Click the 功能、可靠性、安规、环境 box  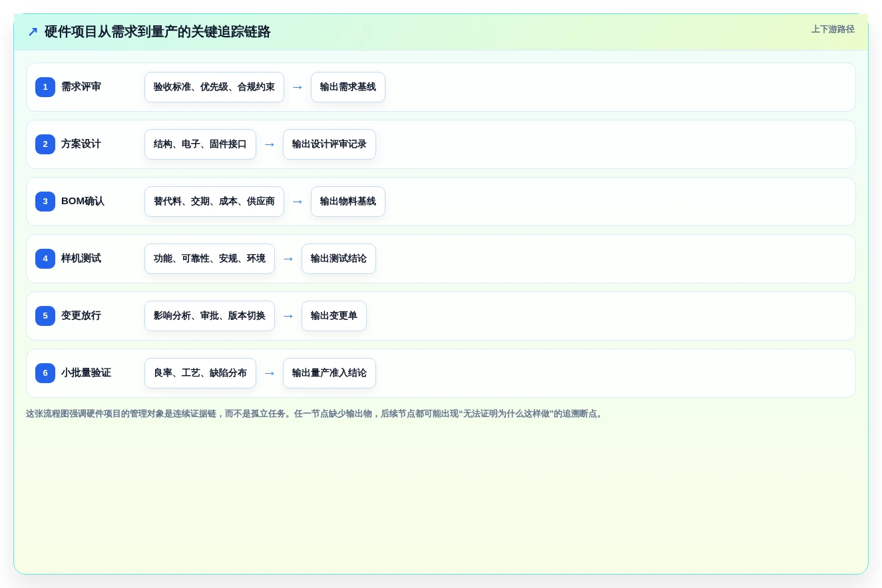(210, 259)
